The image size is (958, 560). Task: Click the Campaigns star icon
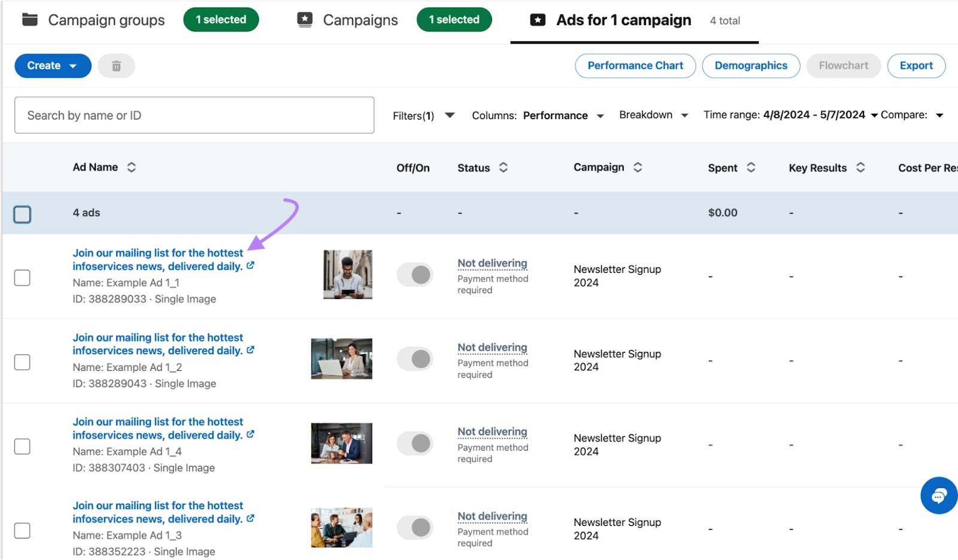coord(304,19)
